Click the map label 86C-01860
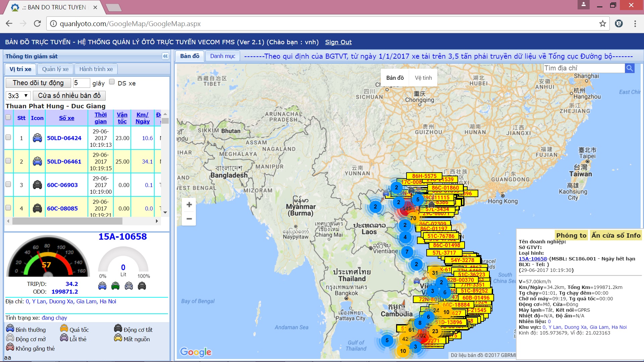 pos(445,188)
